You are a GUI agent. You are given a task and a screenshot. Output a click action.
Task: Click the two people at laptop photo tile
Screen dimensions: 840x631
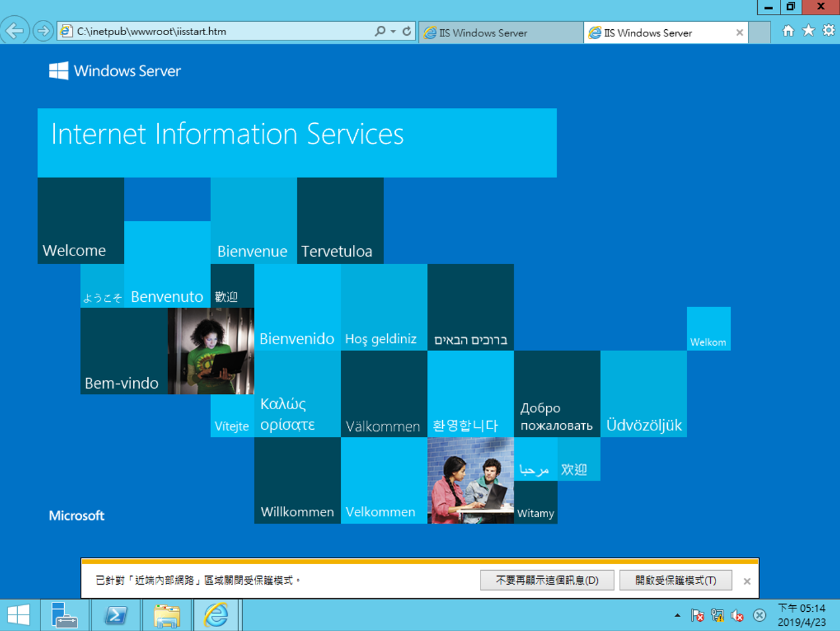tap(471, 481)
